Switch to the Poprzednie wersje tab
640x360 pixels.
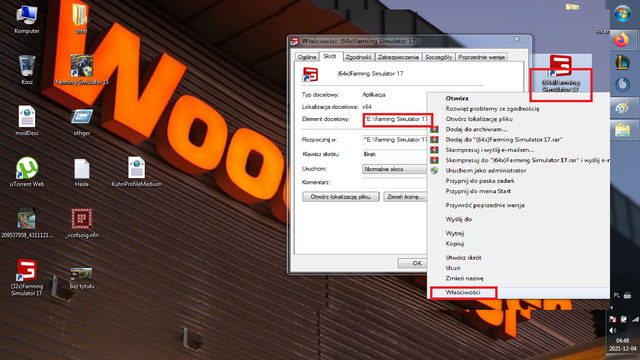(x=482, y=57)
